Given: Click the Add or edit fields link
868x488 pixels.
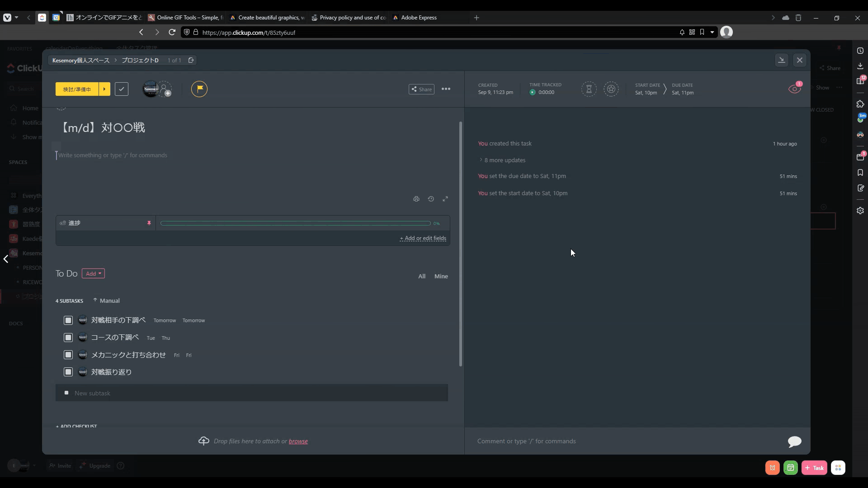Looking at the screenshot, I should click(423, 238).
